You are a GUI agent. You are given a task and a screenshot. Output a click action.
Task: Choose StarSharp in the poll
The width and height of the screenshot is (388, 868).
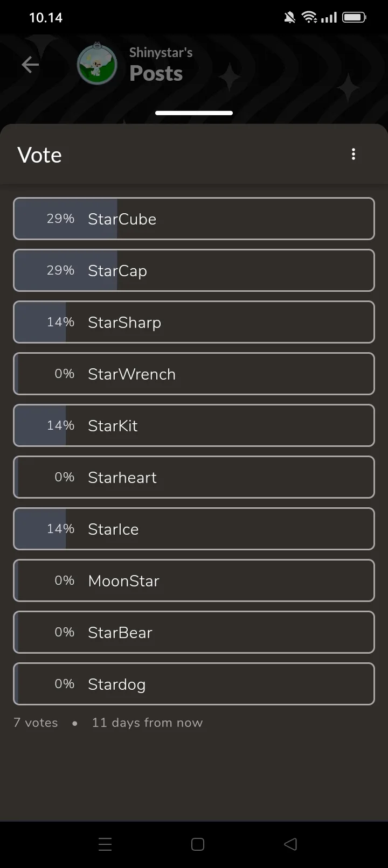click(194, 322)
